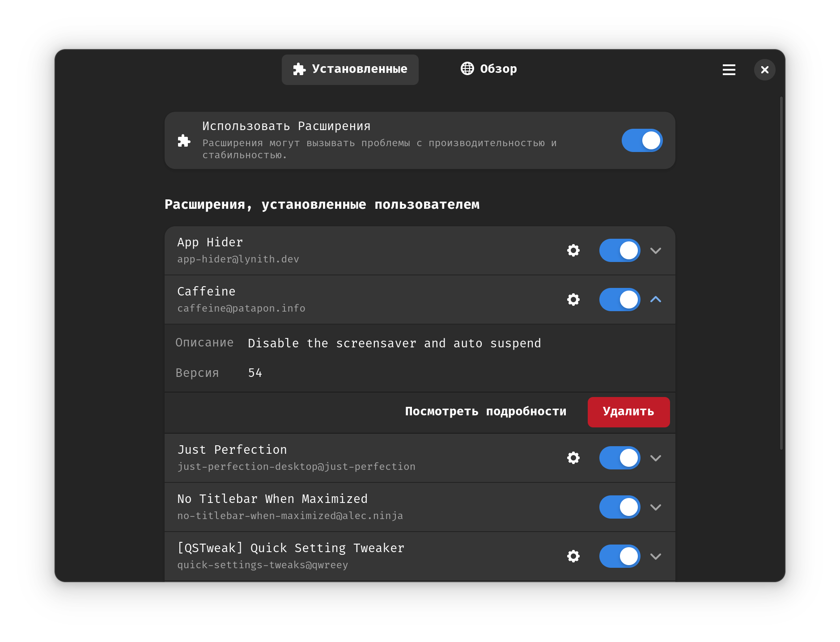The image size is (840, 642).
Task: Switch to the Установленные tab
Action: (x=350, y=70)
